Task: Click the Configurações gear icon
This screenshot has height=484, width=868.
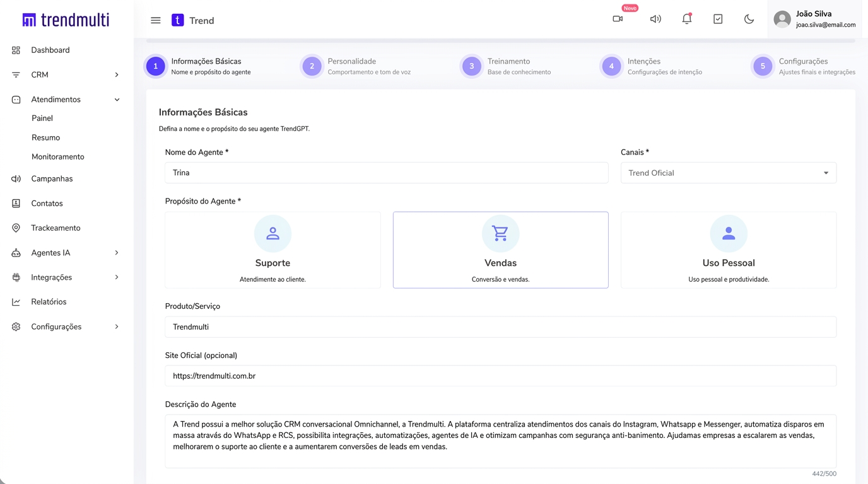Action: point(16,326)
